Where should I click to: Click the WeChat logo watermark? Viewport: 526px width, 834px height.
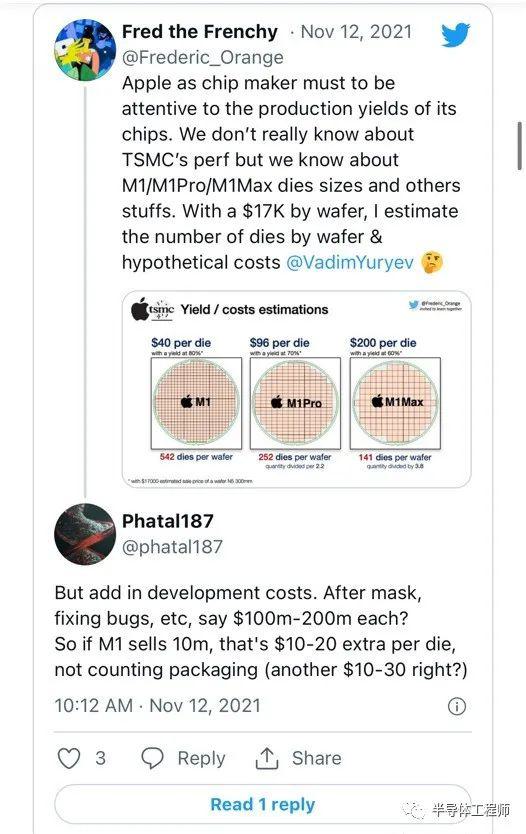[x=415, y=810]
